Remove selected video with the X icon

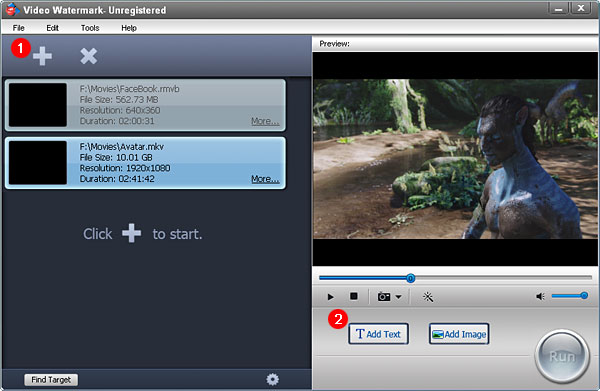click(88, 56)
